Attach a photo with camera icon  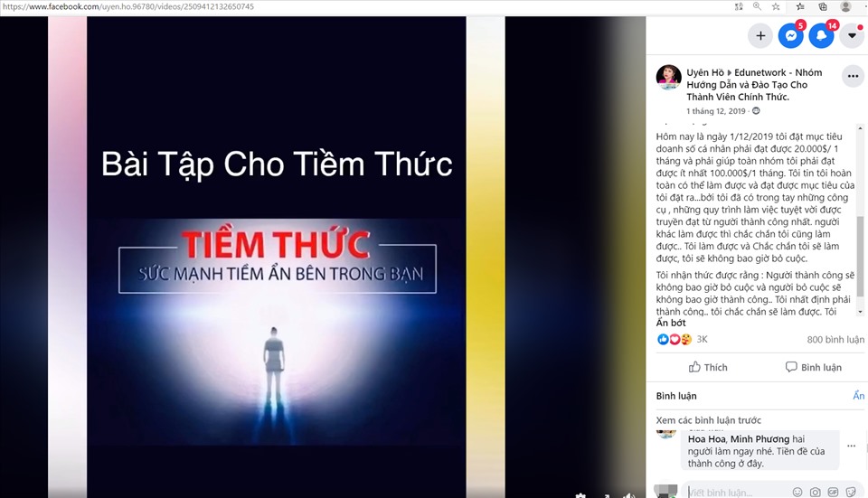point(815,492)
